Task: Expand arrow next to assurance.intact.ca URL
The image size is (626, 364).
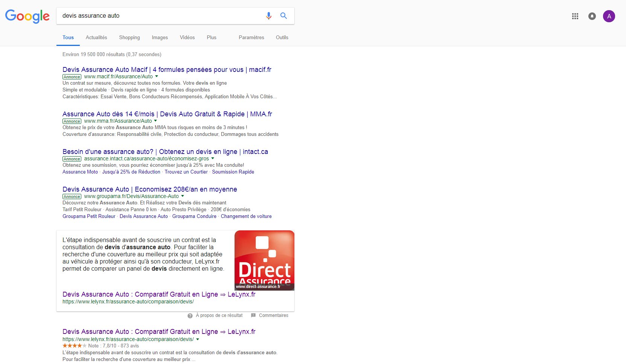Action: pyautogui.click(x=213, y=158)
